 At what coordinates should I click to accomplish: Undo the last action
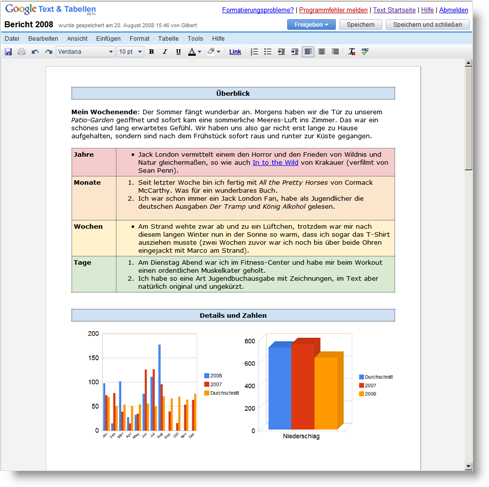tap(35, 52)
